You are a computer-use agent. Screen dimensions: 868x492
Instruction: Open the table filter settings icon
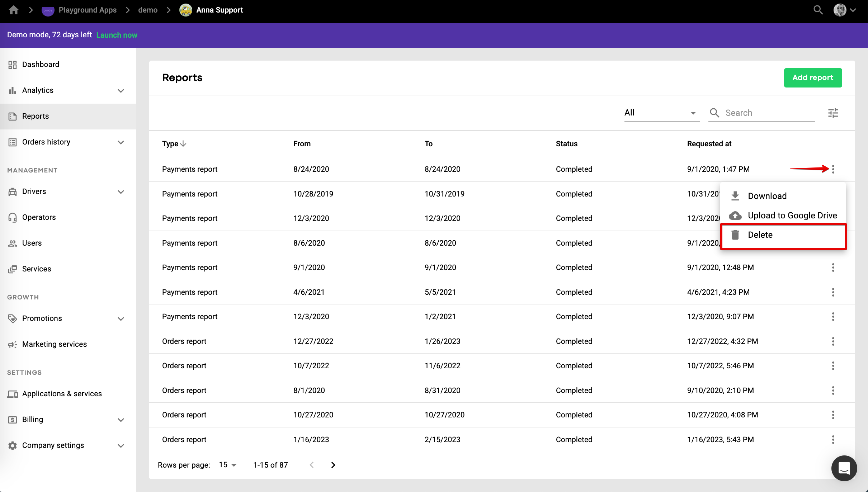[x=833, y=113]
